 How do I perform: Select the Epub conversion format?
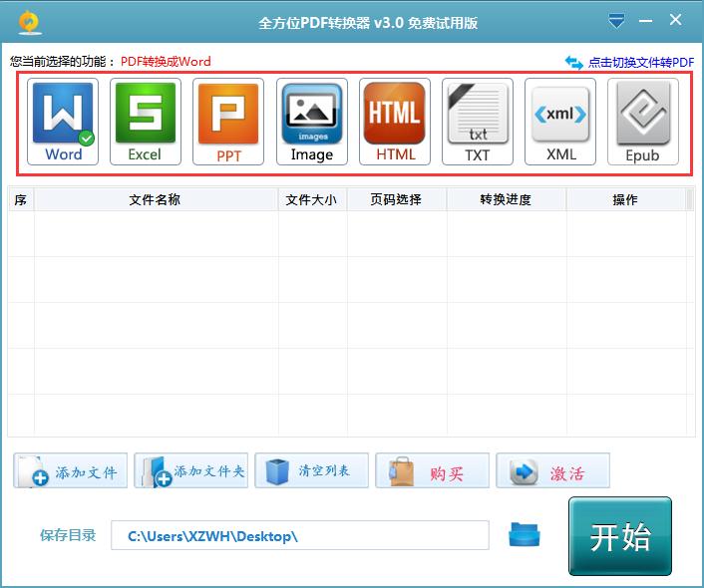643,122
